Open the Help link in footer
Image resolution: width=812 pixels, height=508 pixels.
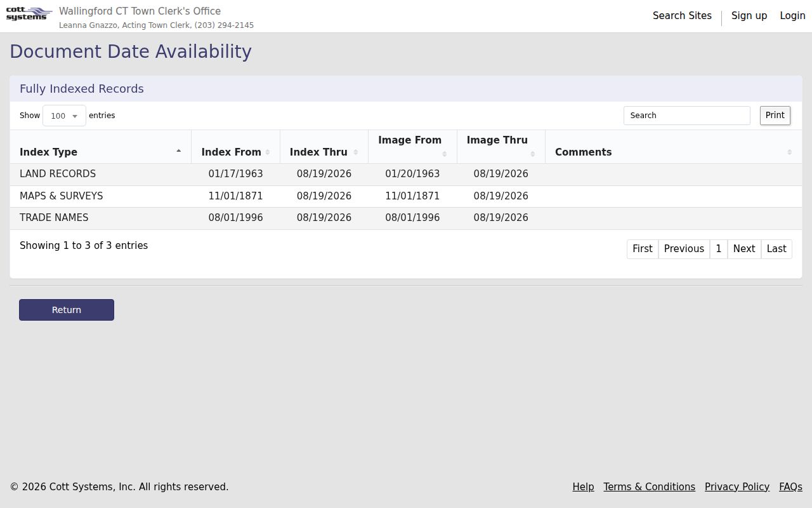coord(583,487)
